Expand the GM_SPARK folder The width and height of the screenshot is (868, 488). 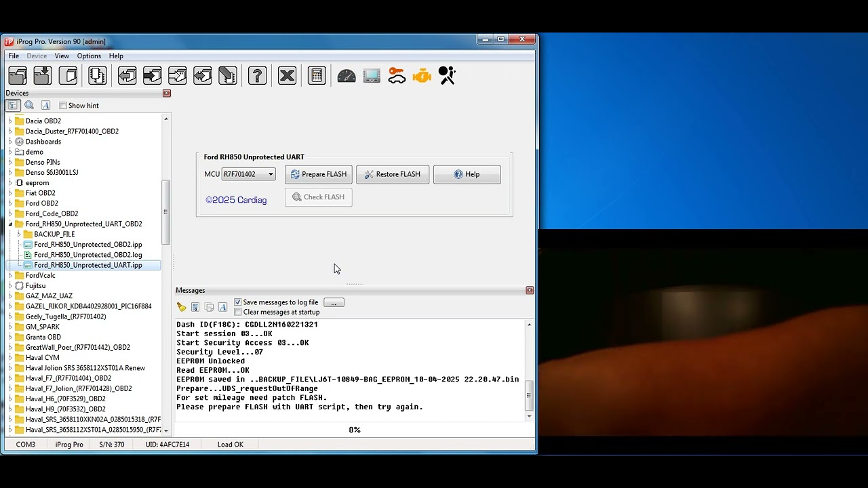pos(10,327)
